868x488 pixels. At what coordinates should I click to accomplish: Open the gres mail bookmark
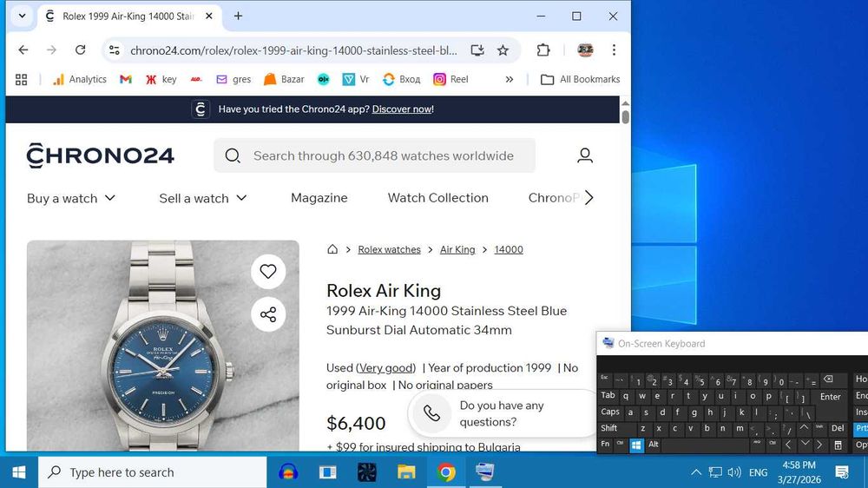coord(233,80)
